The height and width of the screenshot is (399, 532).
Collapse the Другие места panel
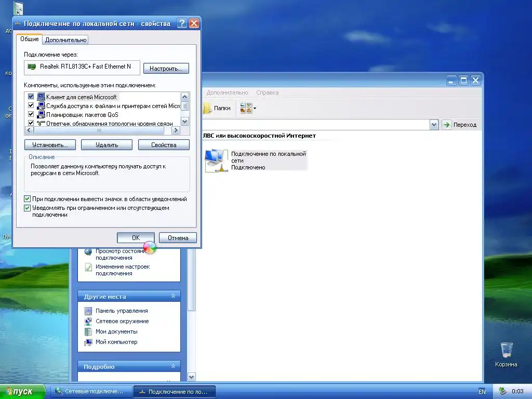173,296
